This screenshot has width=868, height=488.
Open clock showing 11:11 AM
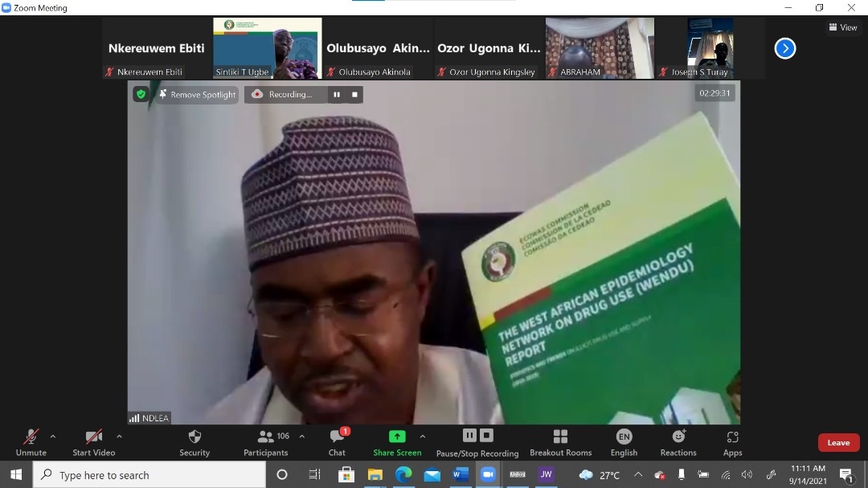(x=809, y=474)
